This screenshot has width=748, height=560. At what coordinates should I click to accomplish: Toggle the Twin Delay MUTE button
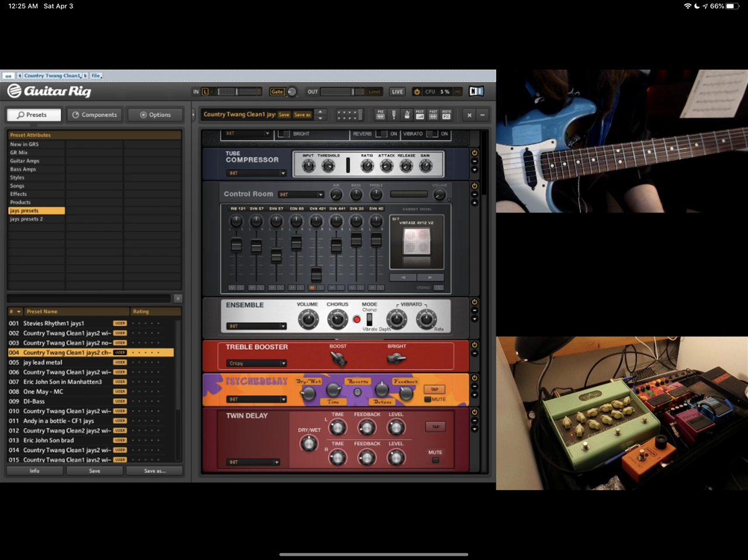tap(435, 460)
